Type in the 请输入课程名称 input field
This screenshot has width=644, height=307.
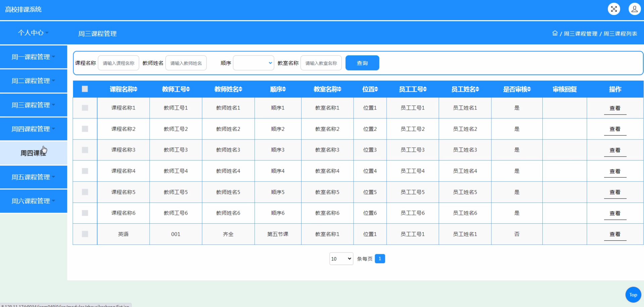pos(118,63)
